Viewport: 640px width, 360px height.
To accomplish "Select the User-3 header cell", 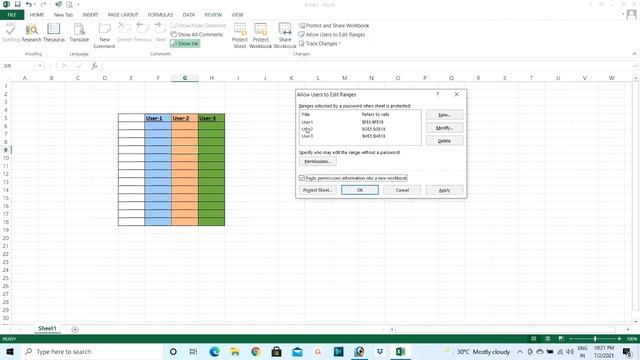I will pyautogui.click(x=211, y=118).
